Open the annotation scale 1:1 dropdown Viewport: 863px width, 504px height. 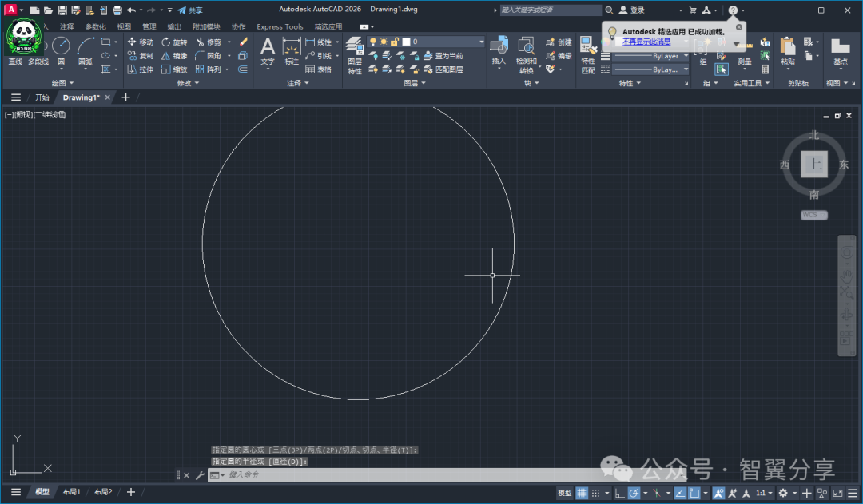(x=765, y=493)
